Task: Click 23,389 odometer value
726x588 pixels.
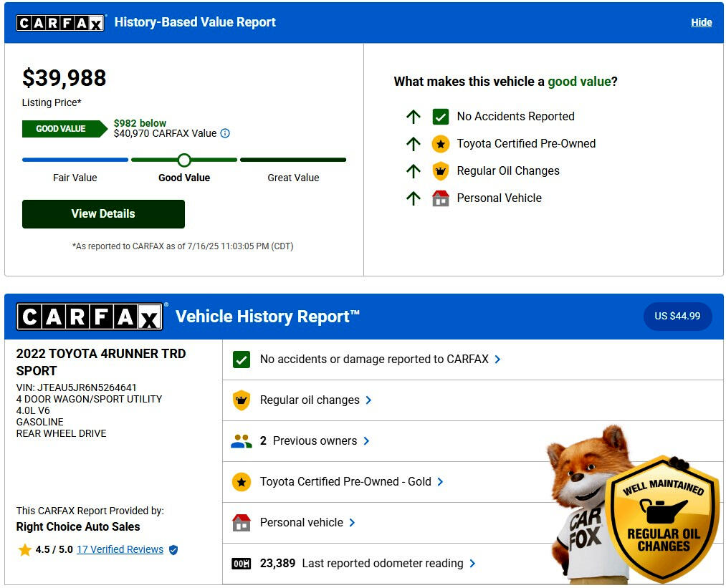Action: point(277,564)
